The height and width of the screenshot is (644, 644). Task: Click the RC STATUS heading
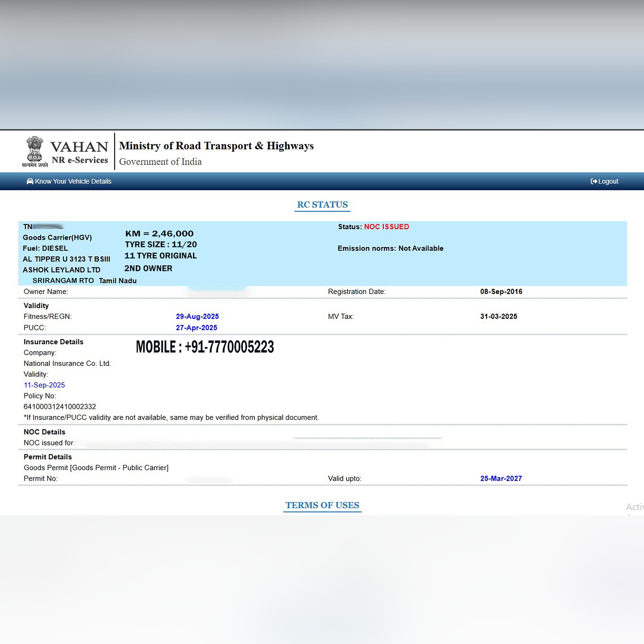coord(322,205)
